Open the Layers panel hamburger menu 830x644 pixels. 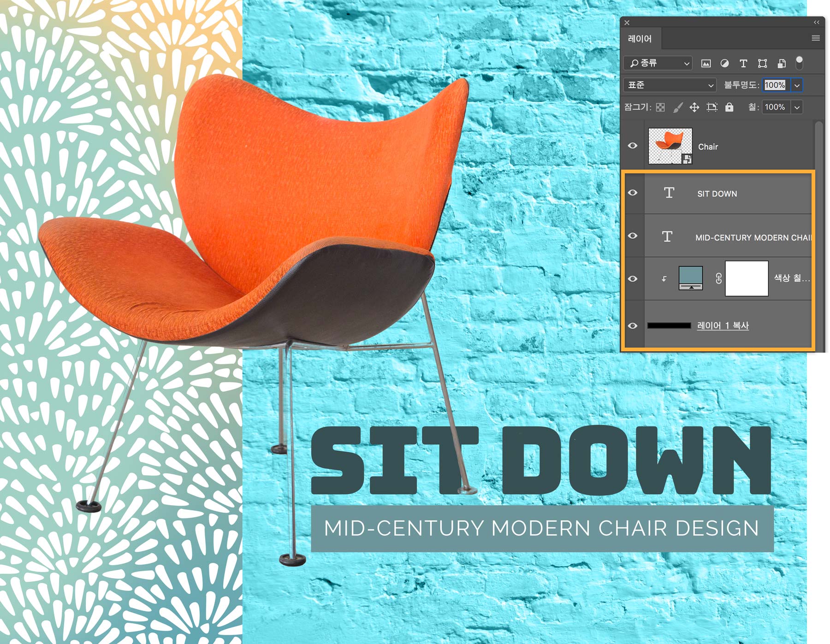816,38
